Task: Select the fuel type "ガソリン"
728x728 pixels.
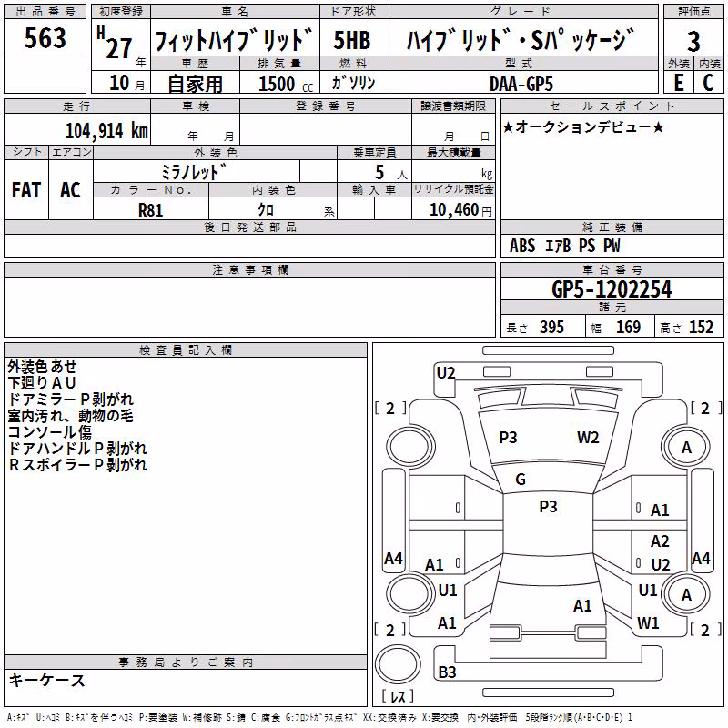Action: 353,83
